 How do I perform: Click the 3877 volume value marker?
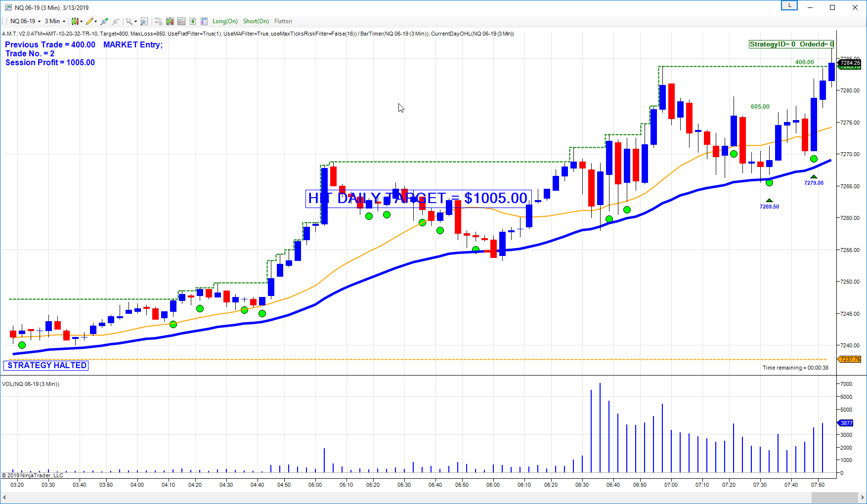846,423
